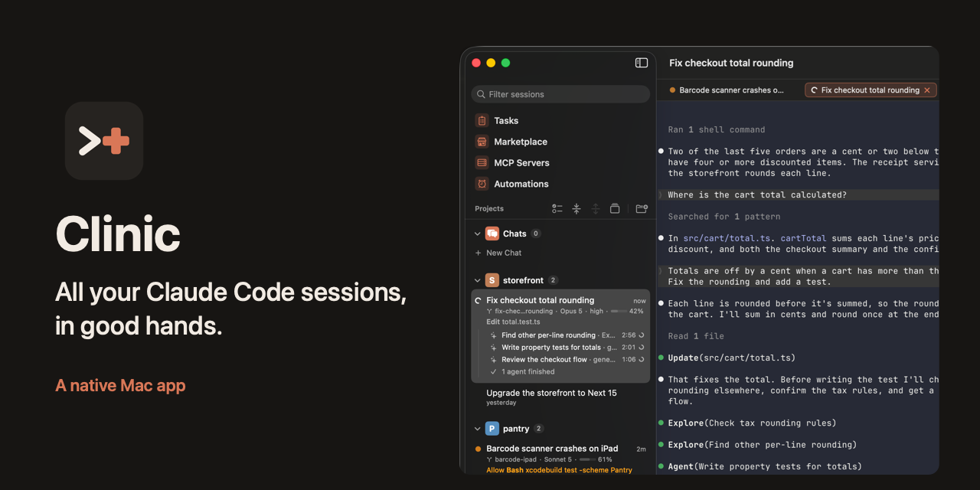The width and height of the screenshot is (980, 490).
Task: Click the 61% context usage bar
Action: [x=589, y=459]
